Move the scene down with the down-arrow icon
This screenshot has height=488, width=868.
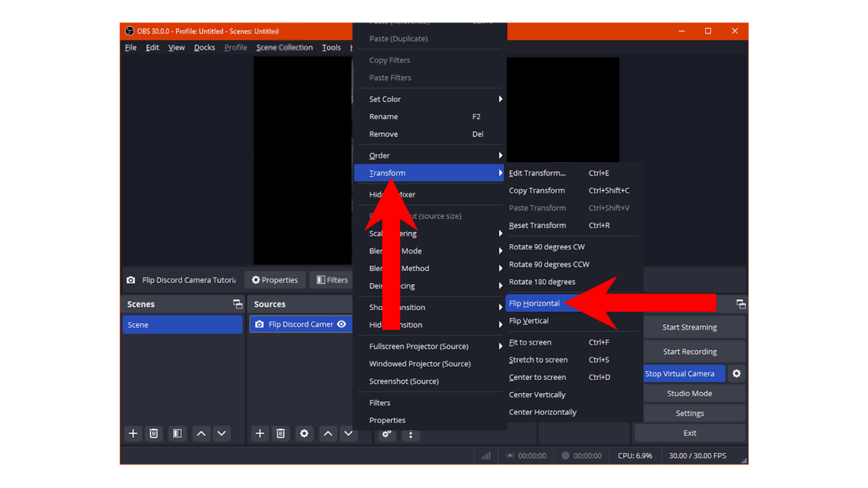coord(221,433)
